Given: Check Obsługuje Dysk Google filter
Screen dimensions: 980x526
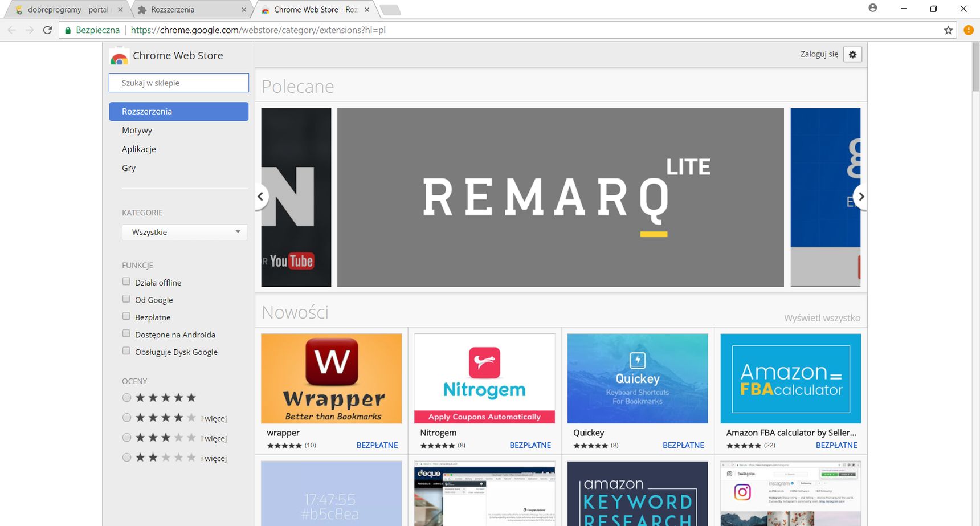Looking at the screenshot, I should 126,351.
